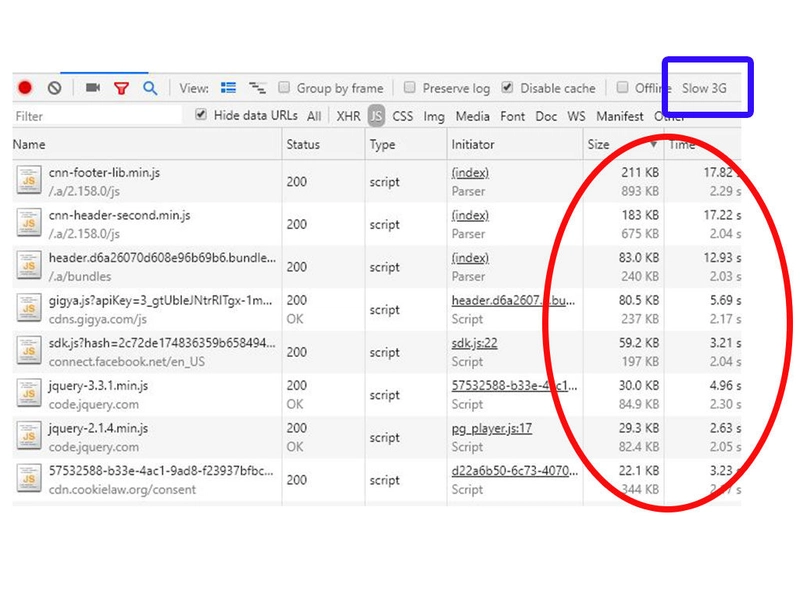Open sdk.js:22 initiator link
Viewport: 800px width, 600px height.
(x=474, y=343)
